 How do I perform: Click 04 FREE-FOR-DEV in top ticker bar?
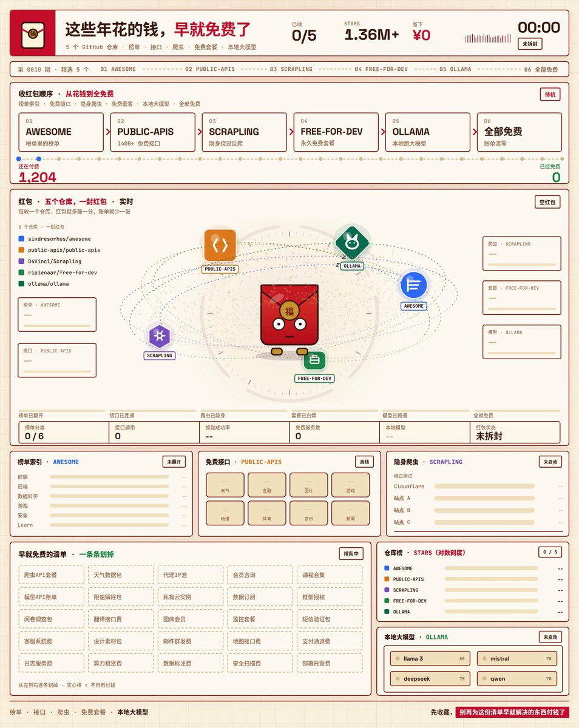click(381, 69)
